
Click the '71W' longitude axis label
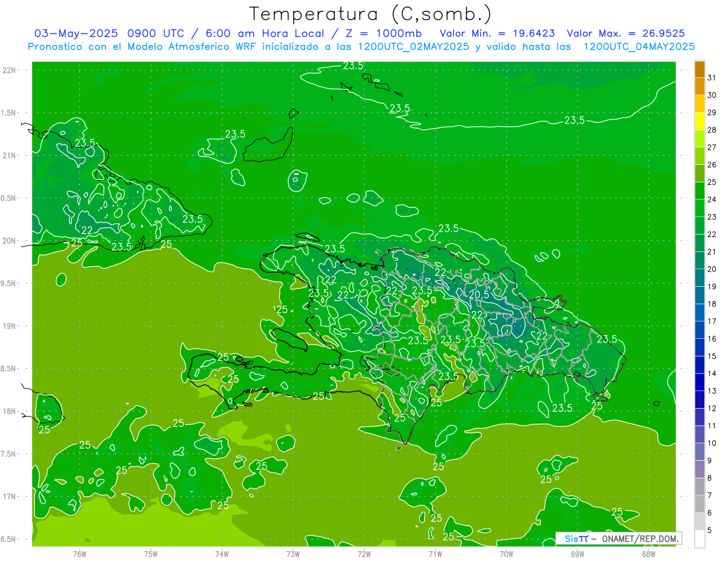click(435, 554)
